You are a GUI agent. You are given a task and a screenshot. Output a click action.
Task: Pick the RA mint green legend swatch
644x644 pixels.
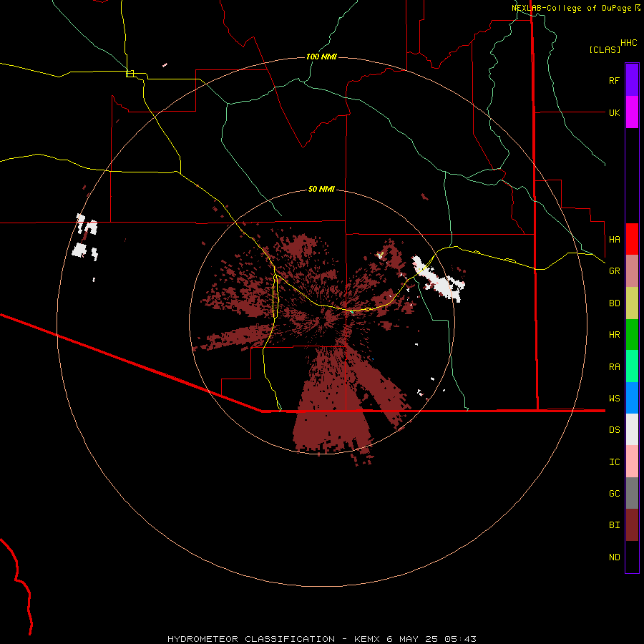click(x=632, y=366)
